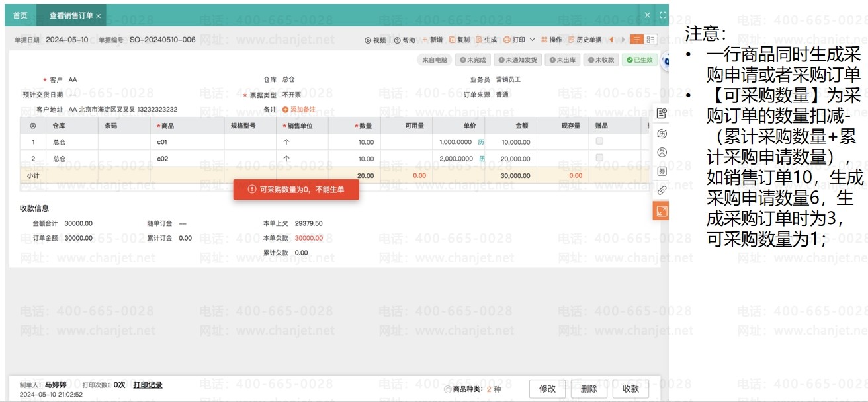
Task: Click the 收款 receive payment button
Action: tap(630, 389)
